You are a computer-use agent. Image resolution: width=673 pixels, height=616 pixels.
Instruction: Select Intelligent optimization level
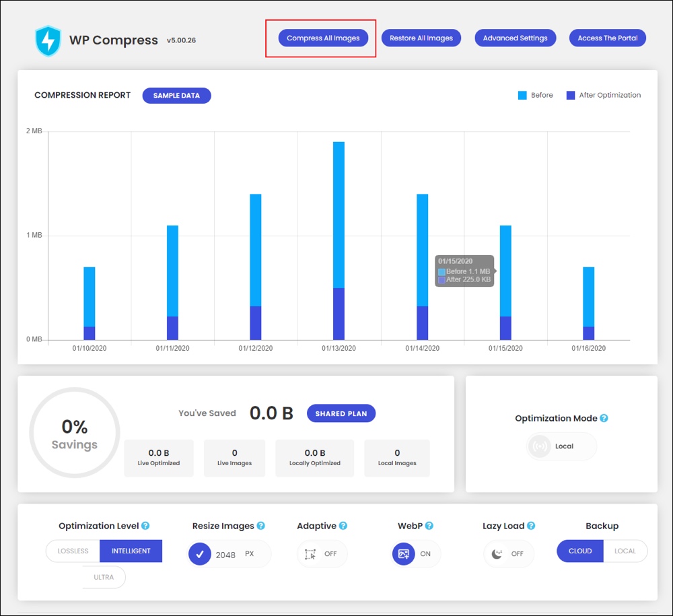coord(131,551)
